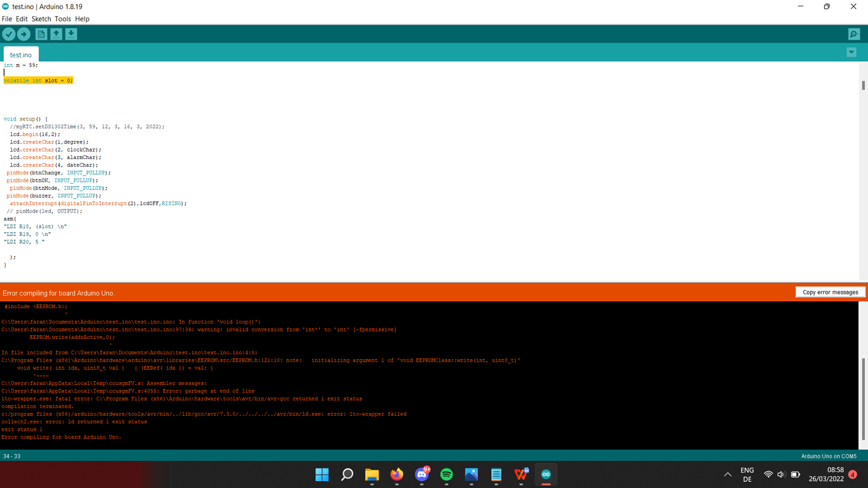Image resolution: width=868 pixels, height=488 pixels.
Task: Click the 'pinMode(btnMode, INPUT_PULLUP);' line
Action: click(x=58, y=188)
